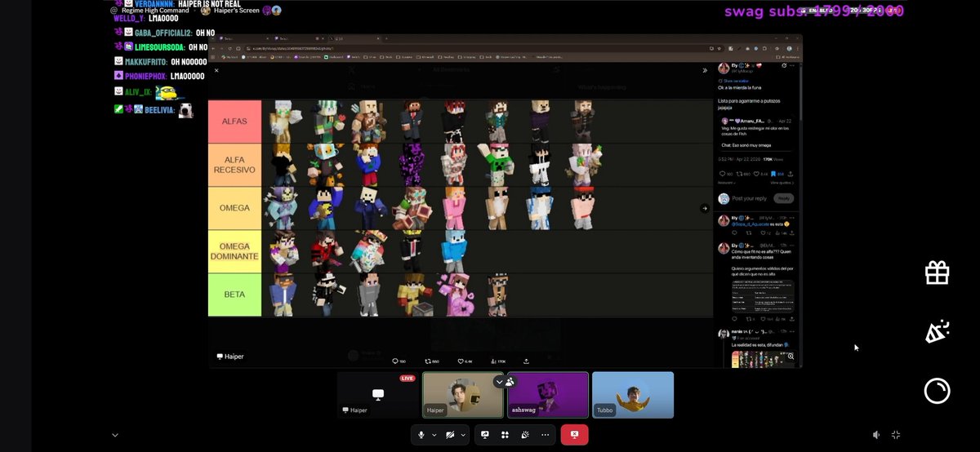This screenshot has height=452, width=980.
Task: Open microphone options dropdown arrow
Action: tap(434, 435)
